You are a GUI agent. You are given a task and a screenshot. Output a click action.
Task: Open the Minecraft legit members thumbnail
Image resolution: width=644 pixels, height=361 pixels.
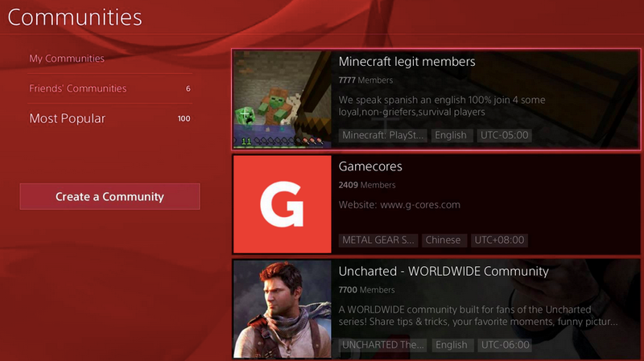click(283, 99)
